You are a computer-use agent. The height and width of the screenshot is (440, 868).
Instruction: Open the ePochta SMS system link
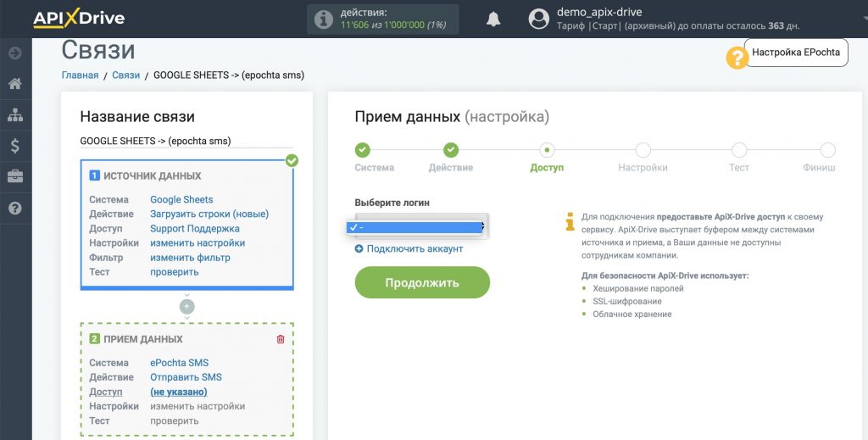180,363
